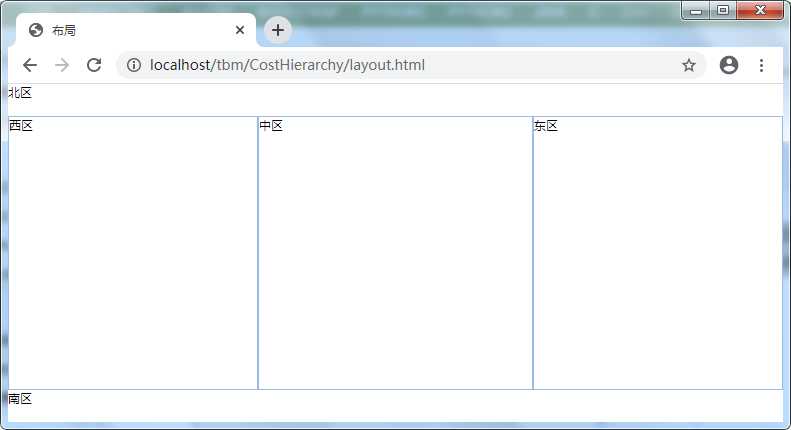Open the Chrome three-dot menu
The width and height of the screenshot is (791, 430).
click(x=761, y=65)
